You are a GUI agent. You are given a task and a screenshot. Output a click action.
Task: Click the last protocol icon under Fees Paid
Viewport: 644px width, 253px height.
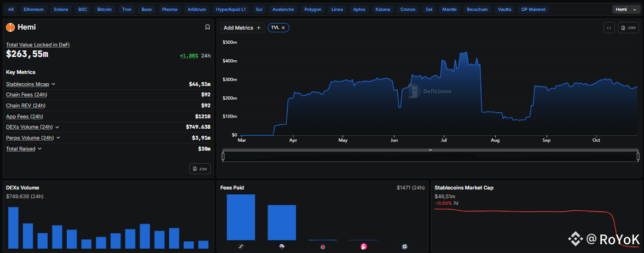tap(404, 247)
